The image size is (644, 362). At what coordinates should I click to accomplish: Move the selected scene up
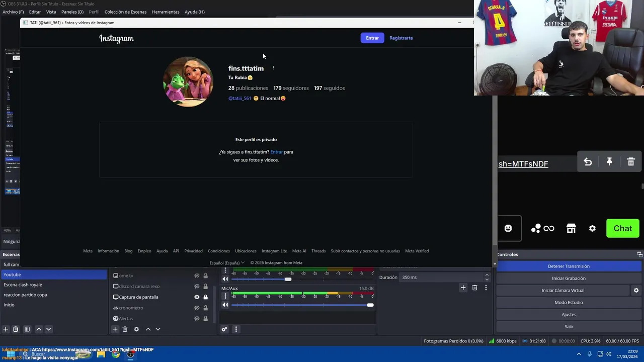click(x=39, y=329)
